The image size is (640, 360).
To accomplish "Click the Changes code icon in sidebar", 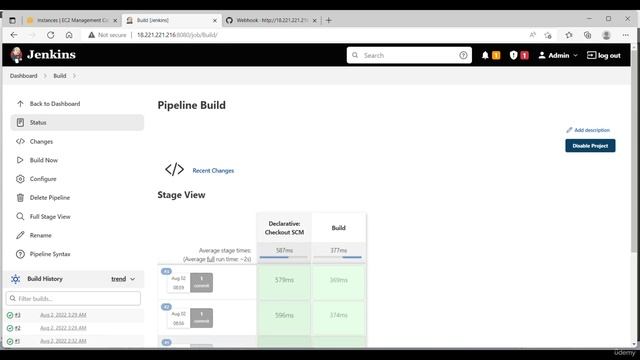I will (x=20, y=141).
